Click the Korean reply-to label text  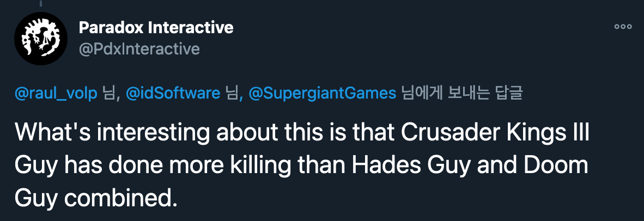point(461,94)
